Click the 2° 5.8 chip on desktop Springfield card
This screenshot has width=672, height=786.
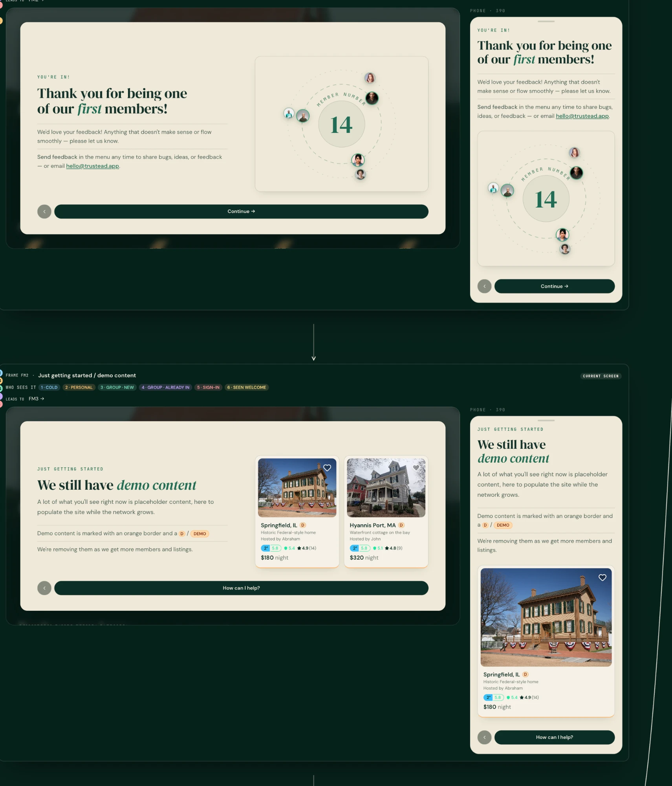click(x=271, y=548)
